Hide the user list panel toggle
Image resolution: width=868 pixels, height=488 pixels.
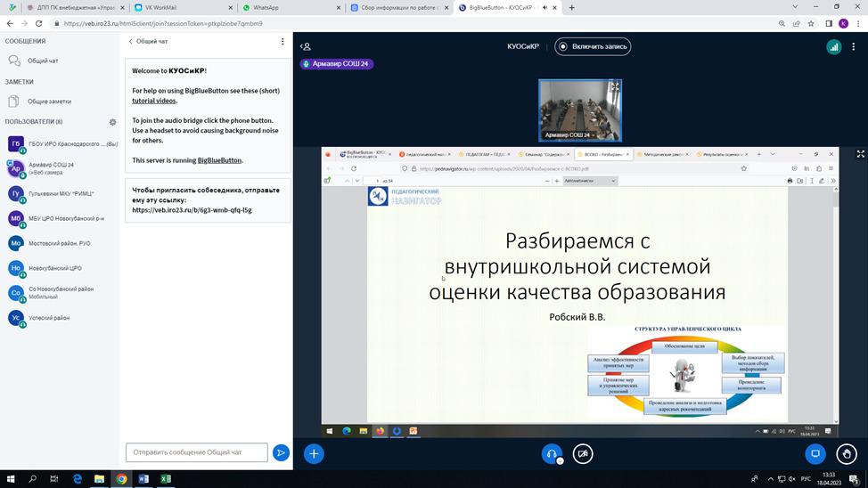306,47
